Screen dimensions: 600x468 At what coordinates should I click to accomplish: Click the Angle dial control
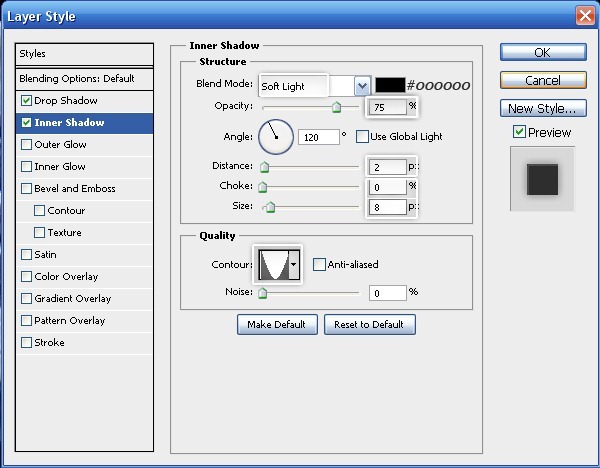[276, 137]
